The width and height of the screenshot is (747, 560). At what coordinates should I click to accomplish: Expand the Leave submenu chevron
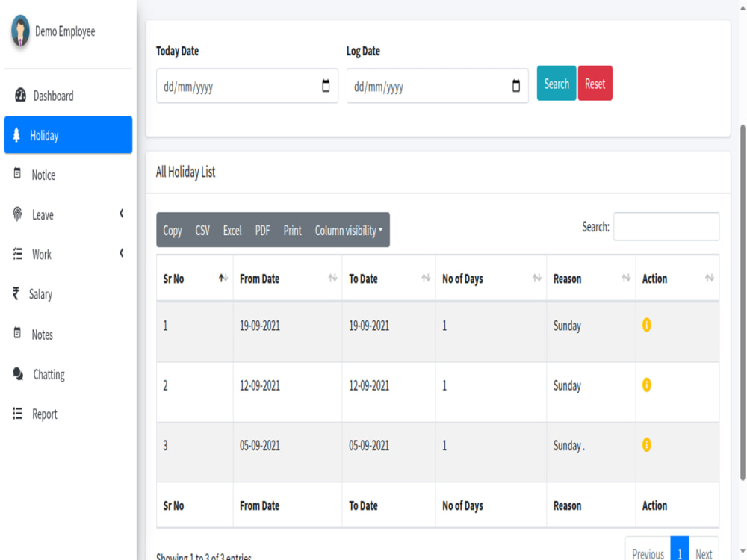tap(122, 214)
